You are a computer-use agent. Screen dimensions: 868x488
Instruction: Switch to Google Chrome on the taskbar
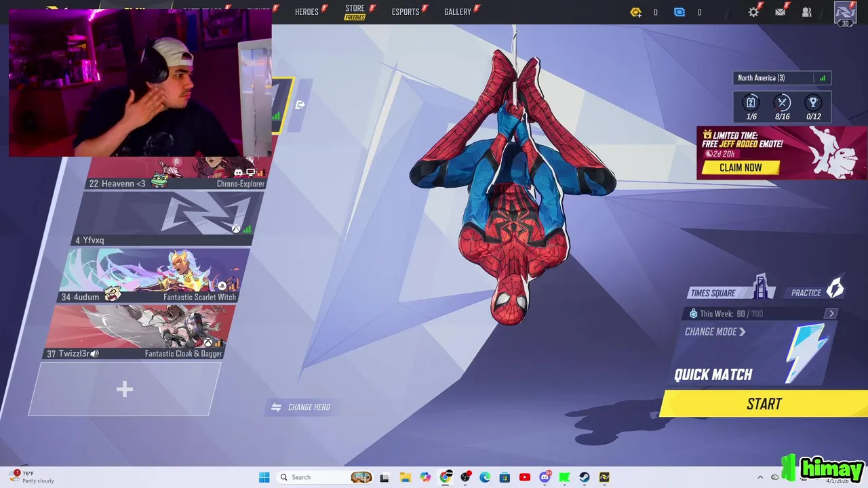(x=446, y=477)
